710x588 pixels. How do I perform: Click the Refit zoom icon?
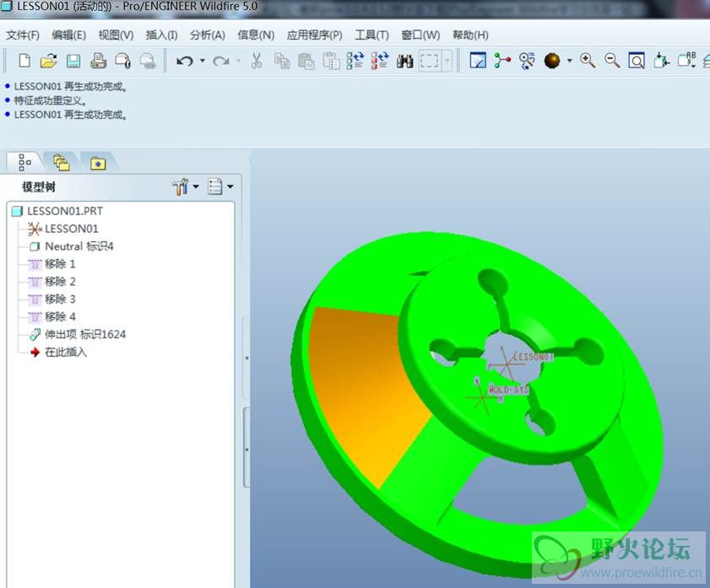click(x=637, y=61)
